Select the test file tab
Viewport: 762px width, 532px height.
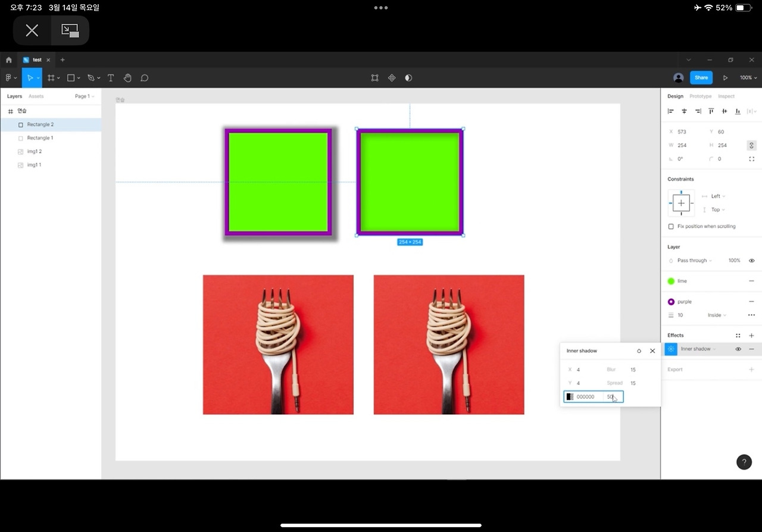pos(37,60)
